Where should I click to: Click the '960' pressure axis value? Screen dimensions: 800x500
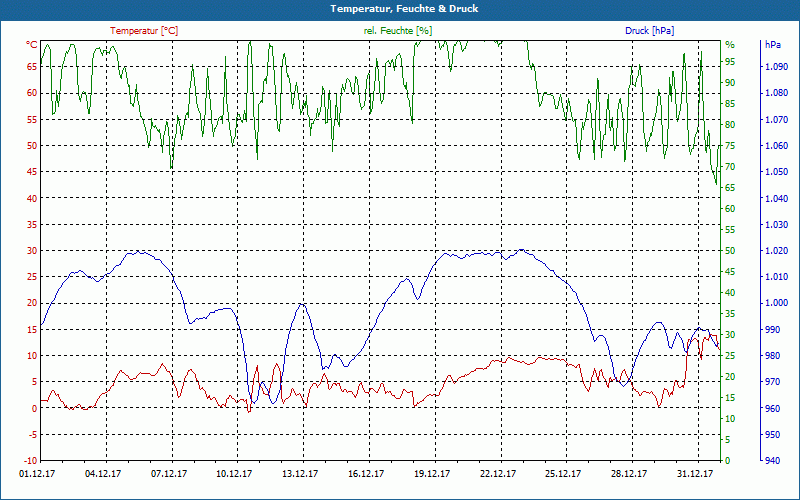(x=773, y=408)
